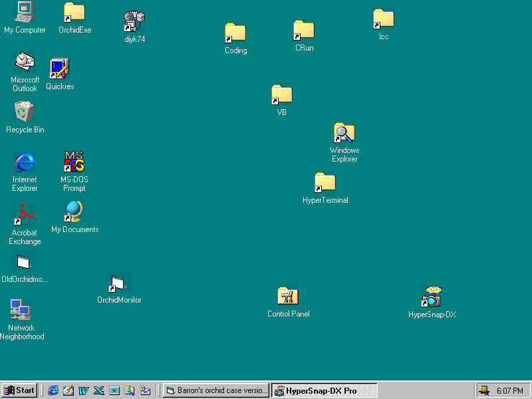The image size is (532, 399).
Task: Click the Start button
Action: [19, 390]
